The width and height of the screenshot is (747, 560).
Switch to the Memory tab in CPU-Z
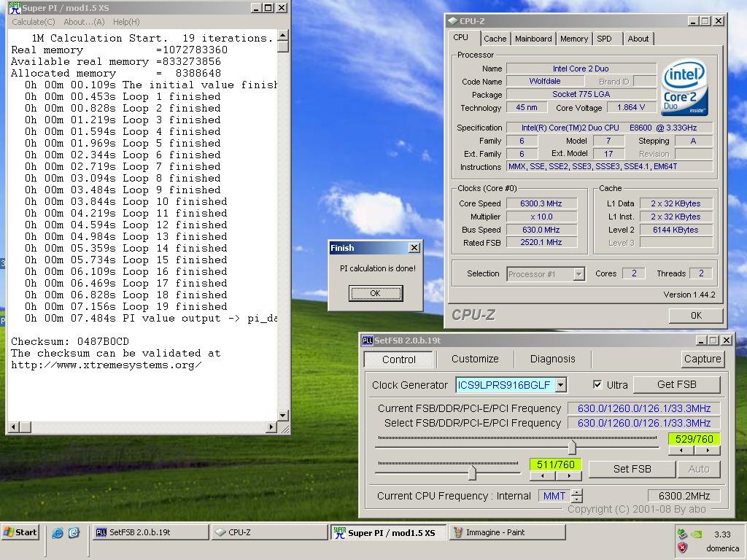573,39
